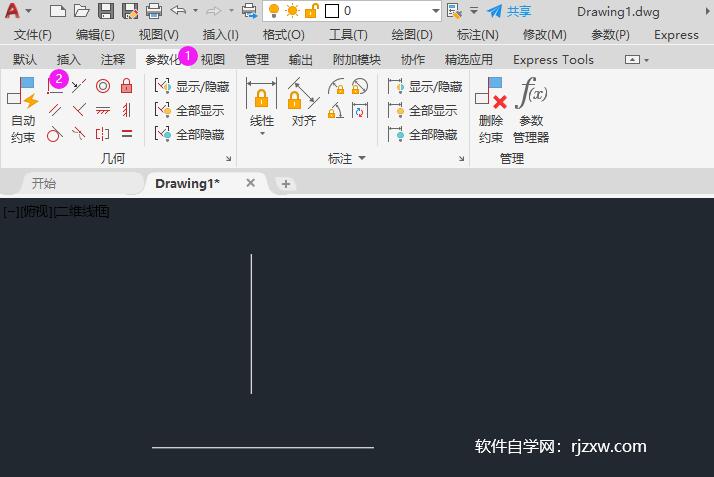Click the [俯视] viewport view control
714x477 pixels.
(35, 211)
